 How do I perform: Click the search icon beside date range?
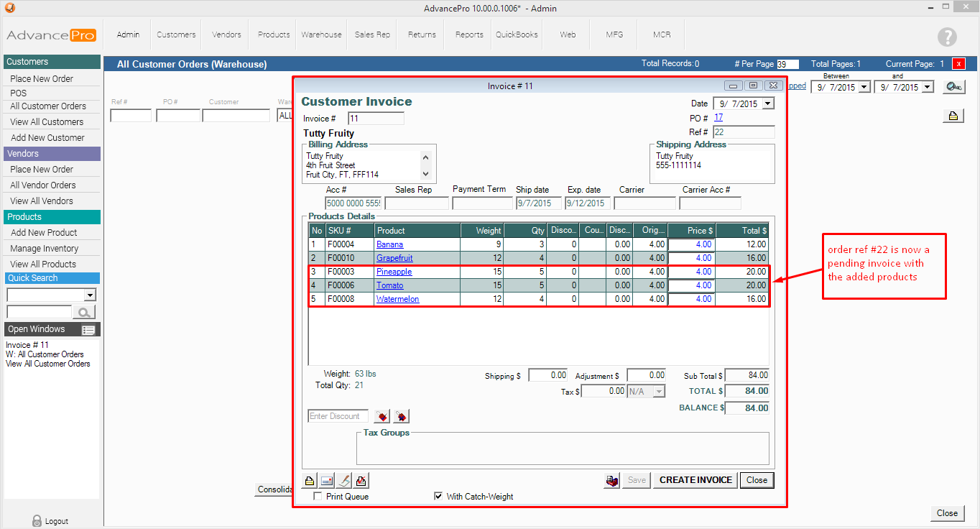953,87
